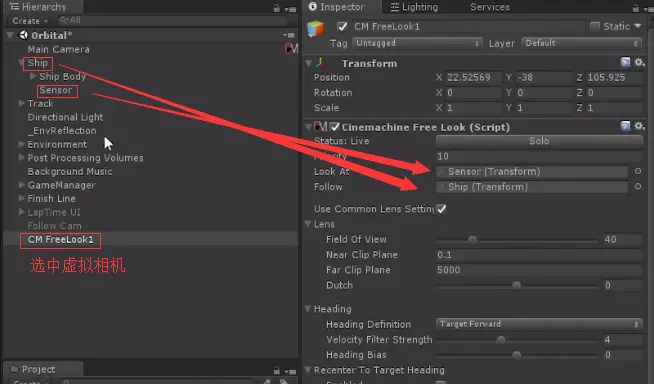Click the Transform axes icon
Image resolution: width=654 pixels, height=384 pixels.
[x=321, y=63]
